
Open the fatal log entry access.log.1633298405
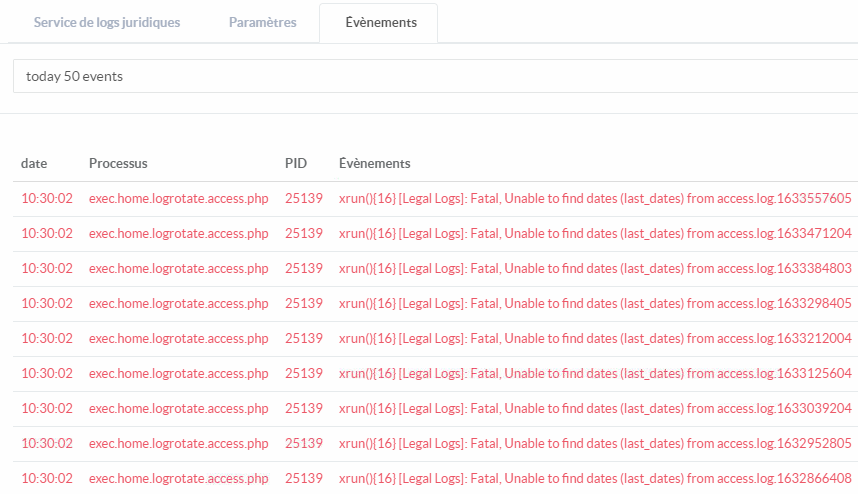(x=595, y=304)
